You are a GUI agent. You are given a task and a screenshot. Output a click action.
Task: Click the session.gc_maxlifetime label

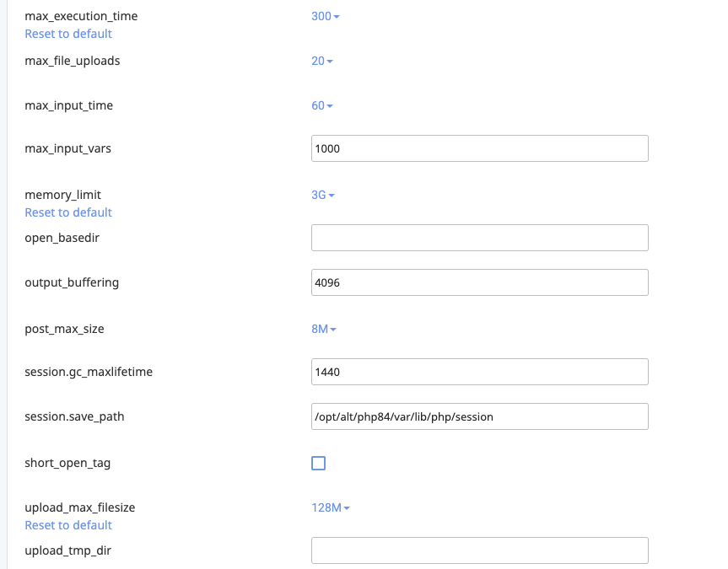click(89, 372)
